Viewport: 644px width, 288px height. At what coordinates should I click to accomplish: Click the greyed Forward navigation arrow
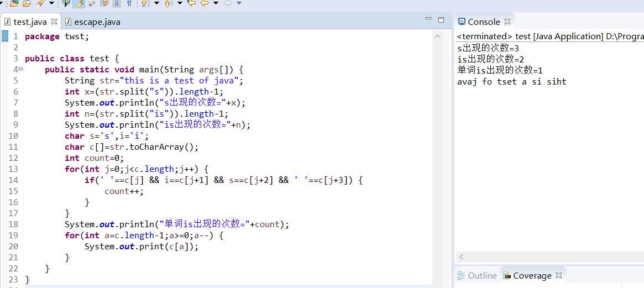(x=227, y=3)
